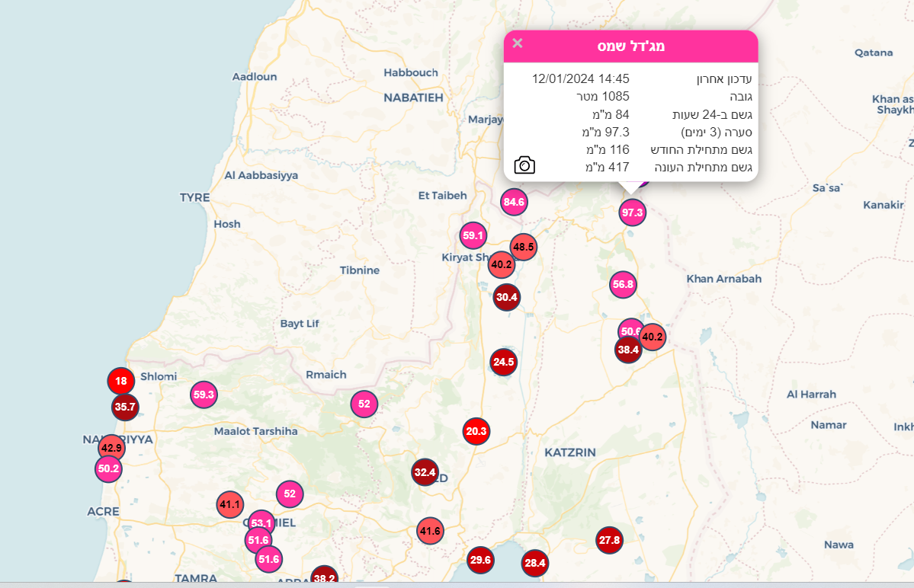This screenshot has width=914, height=588.
Task: Select the 38.4 rainfall marker
Action: pos(628,350)
